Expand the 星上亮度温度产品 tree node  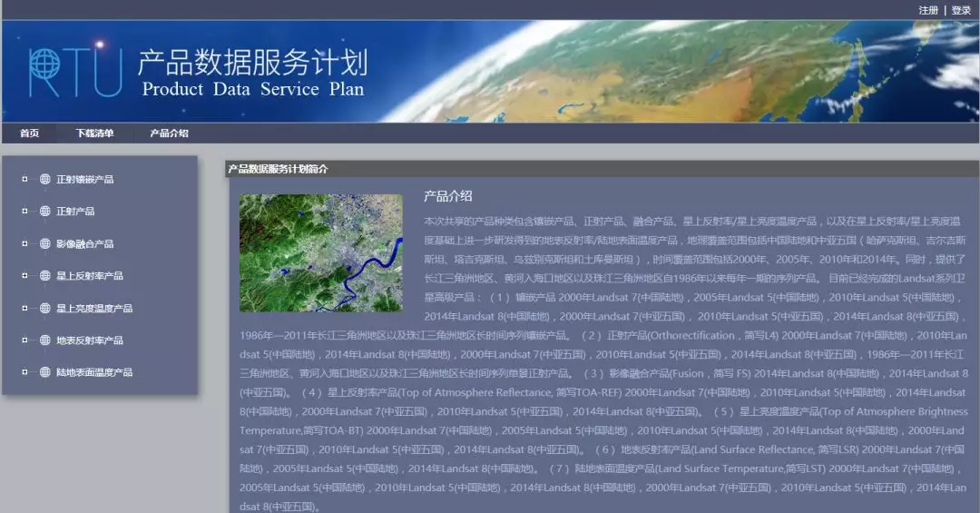click(x=24, y=308)
